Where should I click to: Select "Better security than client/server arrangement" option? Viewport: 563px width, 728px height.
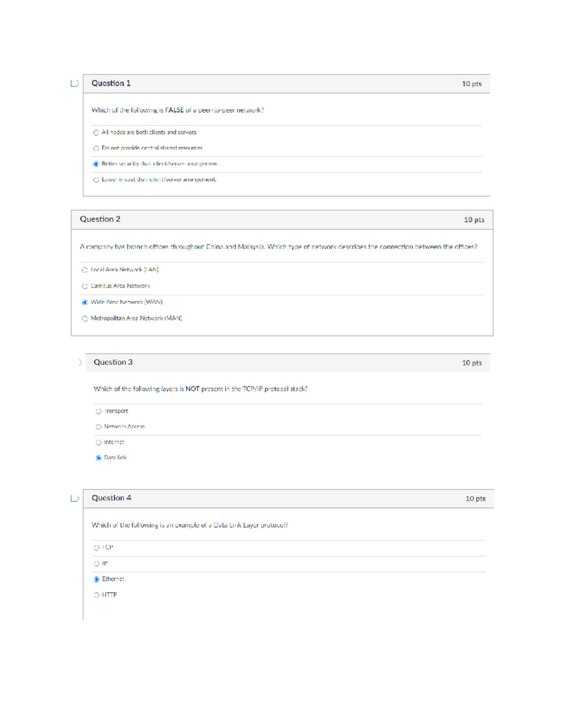(96, 164)
